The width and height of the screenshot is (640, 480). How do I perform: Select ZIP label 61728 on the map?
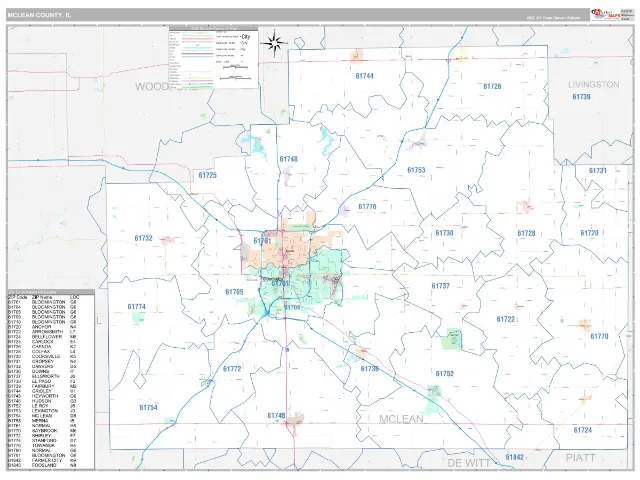tap(526, 233)
